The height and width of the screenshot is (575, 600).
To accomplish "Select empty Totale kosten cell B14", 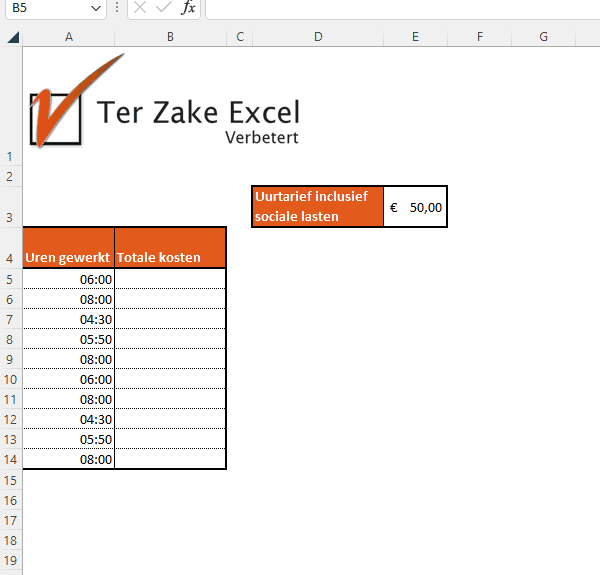I will (170, 459).
